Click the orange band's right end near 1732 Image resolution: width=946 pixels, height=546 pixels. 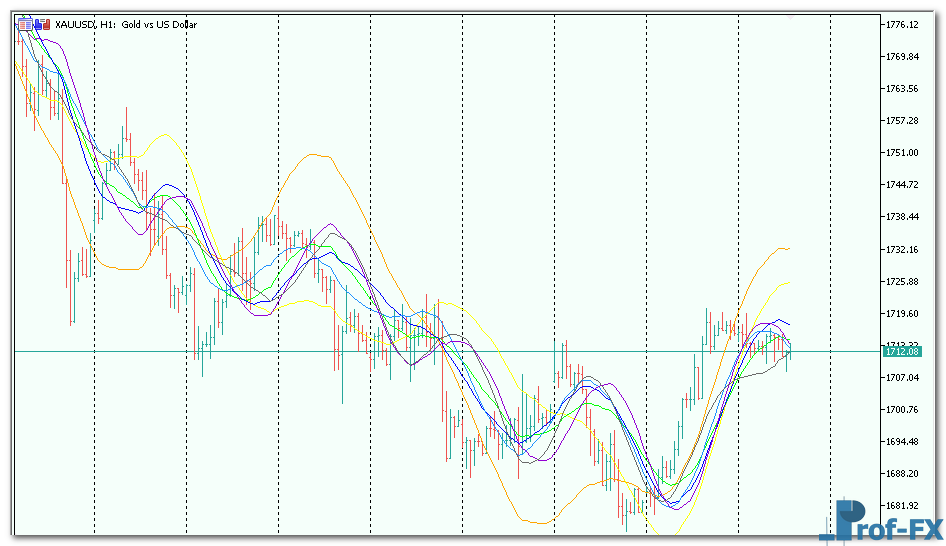point(788,248)
